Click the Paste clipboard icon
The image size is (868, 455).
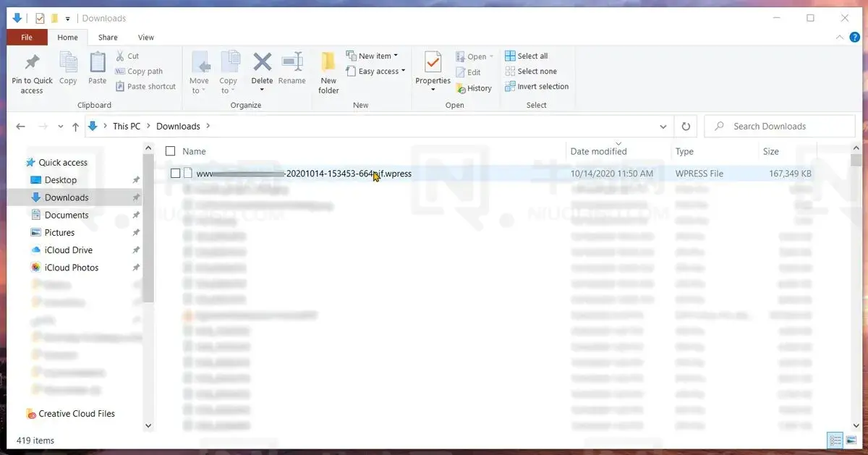[98, 62]
